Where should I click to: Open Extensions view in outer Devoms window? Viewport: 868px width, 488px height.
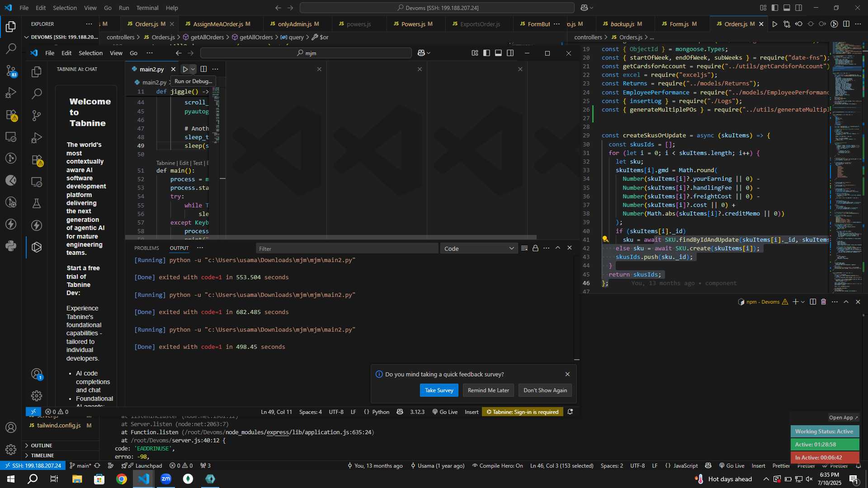[11, 115]
